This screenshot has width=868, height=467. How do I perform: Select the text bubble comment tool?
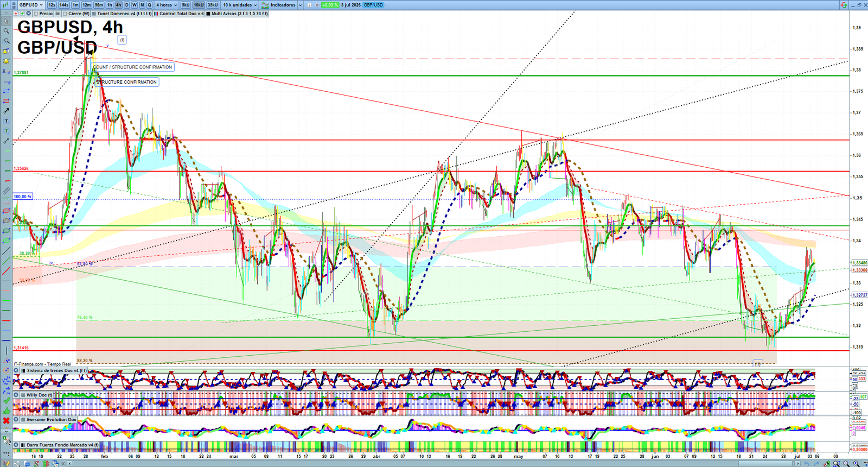pyautogui.click(x=7, y=131)
